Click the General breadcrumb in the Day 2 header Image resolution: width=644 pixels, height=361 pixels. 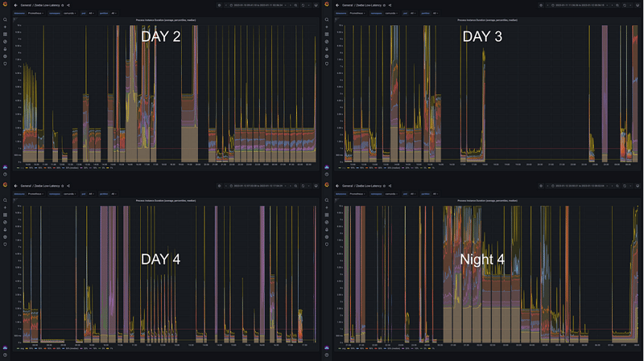[27, 5]
